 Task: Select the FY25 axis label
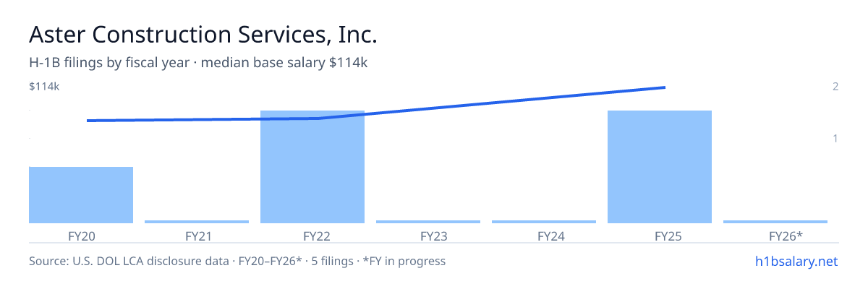click(660, 236)
